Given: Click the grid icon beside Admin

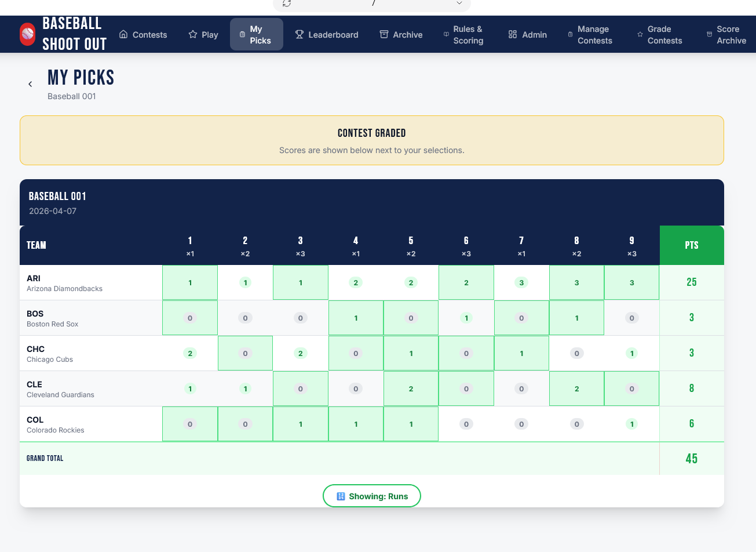Looking at the screenshot, I should click(513, 34).
